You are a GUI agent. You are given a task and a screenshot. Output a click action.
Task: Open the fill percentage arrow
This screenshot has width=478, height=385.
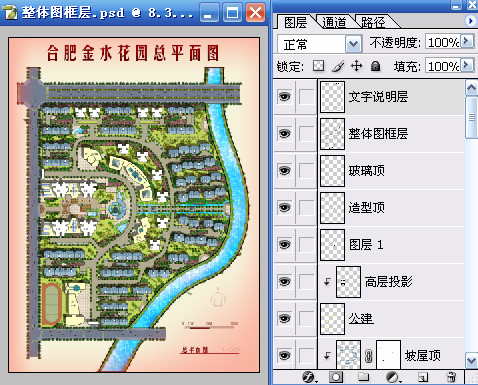point(467,64)
